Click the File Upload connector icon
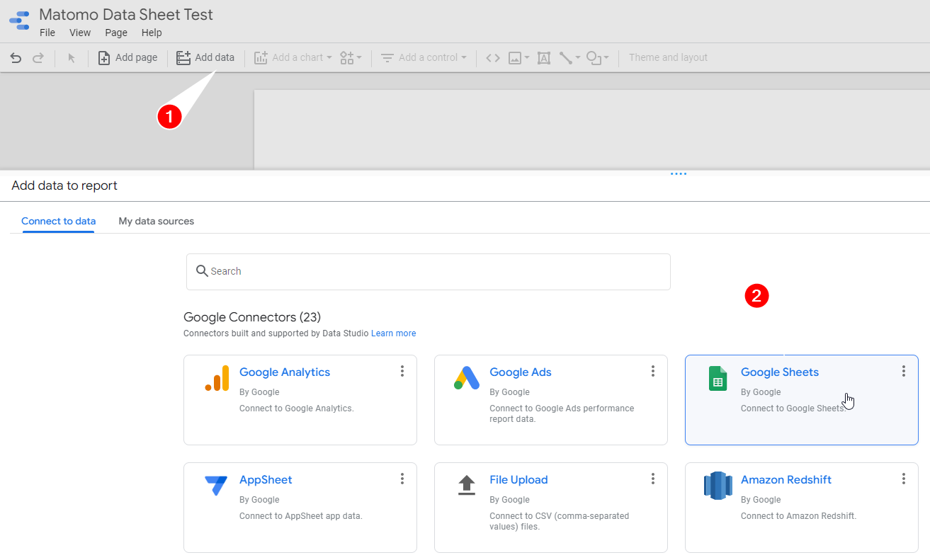This screenshot has width=930, height=560. 467,486
